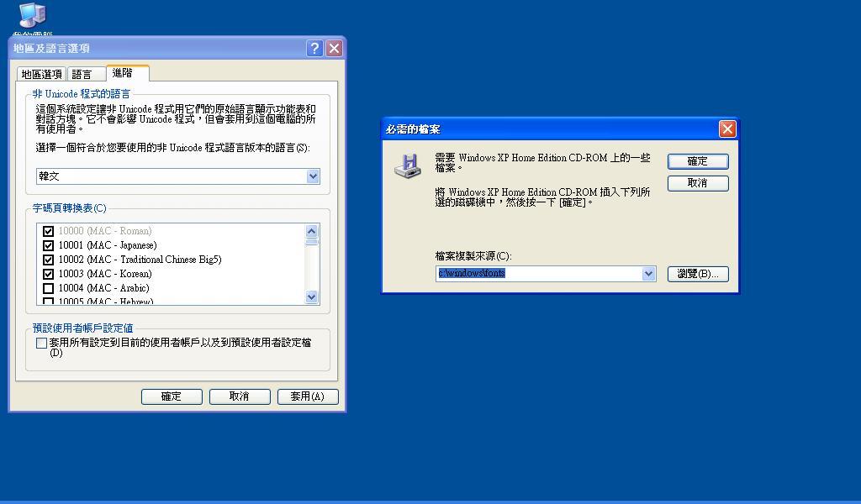
Task: Click 取消 in the Regional Options dialog
Action: (240, 396)
